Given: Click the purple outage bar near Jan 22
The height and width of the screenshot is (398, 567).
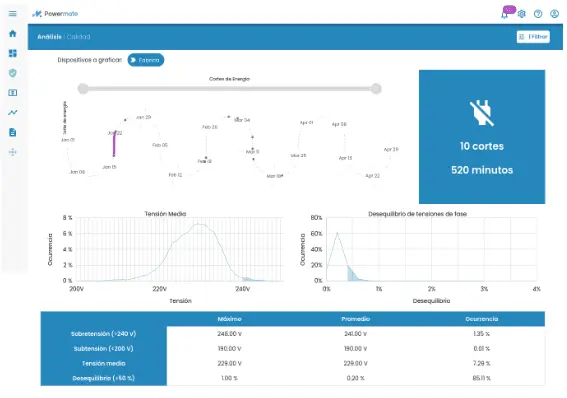Looking at the screenshot, I should [114, 144].
